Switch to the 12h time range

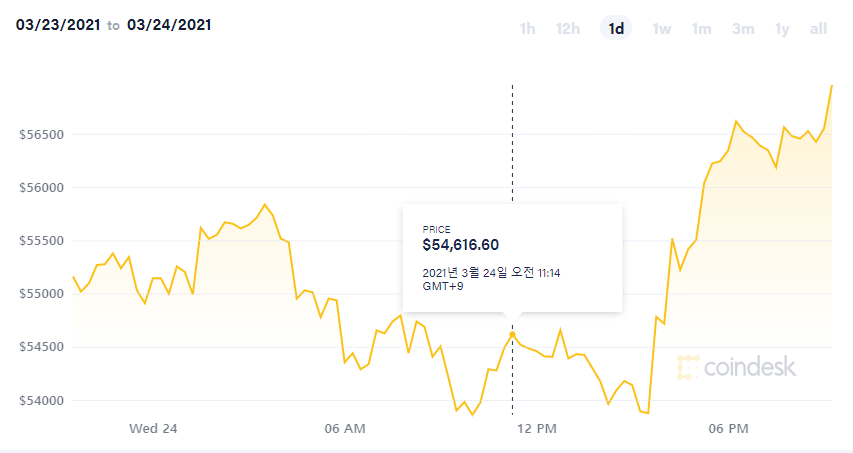click(567, 29)
